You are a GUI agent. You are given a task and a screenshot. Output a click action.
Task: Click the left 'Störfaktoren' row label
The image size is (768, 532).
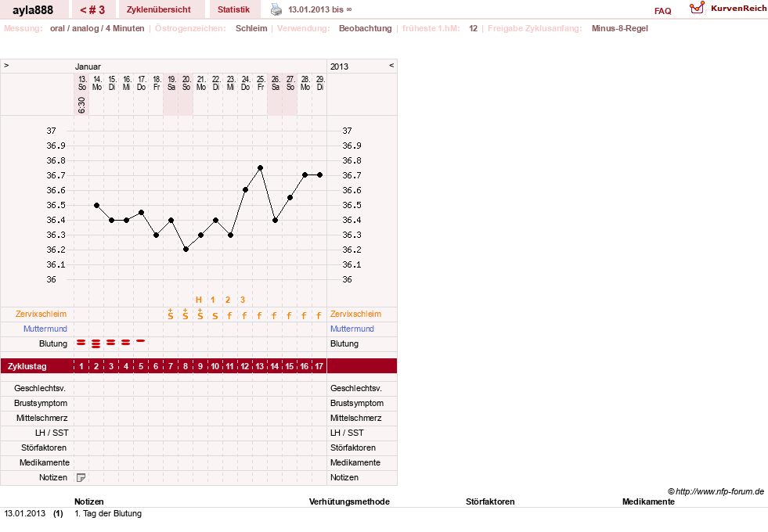pos(44,448)
